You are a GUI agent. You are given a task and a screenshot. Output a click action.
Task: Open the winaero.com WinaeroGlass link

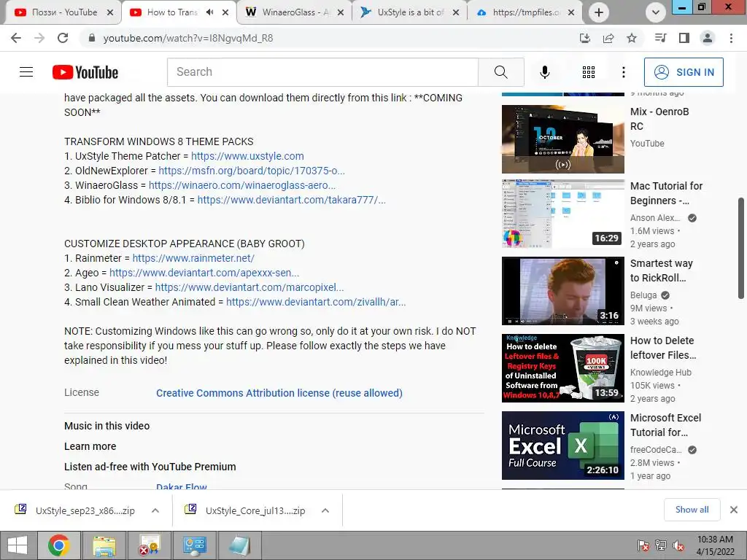[242, 185]
